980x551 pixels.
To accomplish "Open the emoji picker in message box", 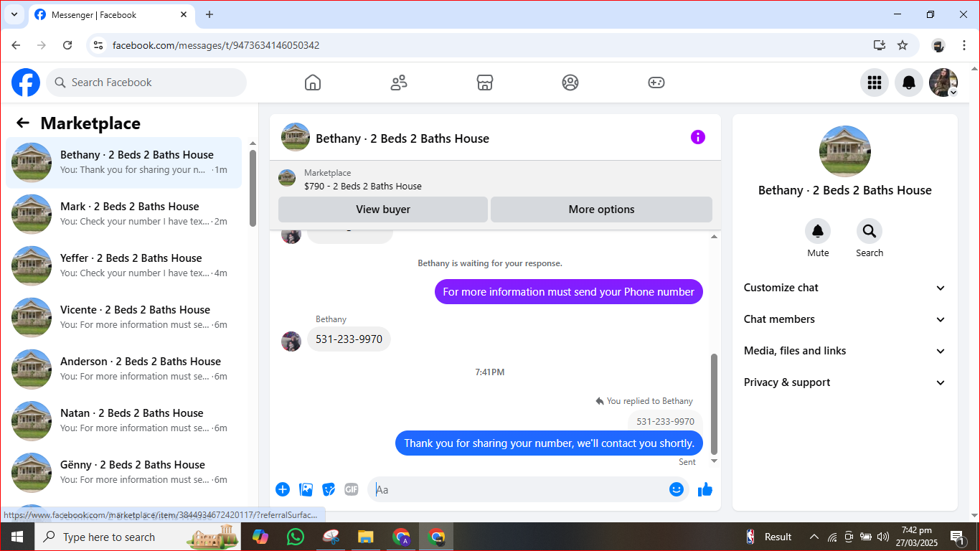I will (x=677, y=489).
